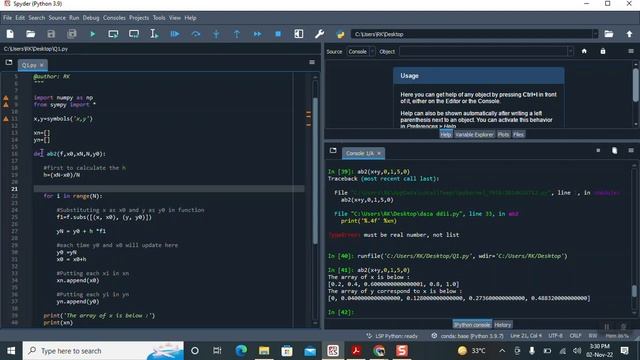Switch to the Help pane tab
The height and width of the screenshot is (360, 640).
[x=446, y=134]
